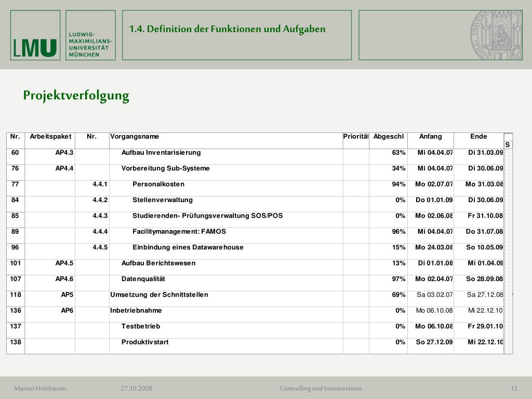This screenshot has width=532, height=399.
Task: Select the 'Aufbau Berichtswesen' task name
Action: (158, 263)
